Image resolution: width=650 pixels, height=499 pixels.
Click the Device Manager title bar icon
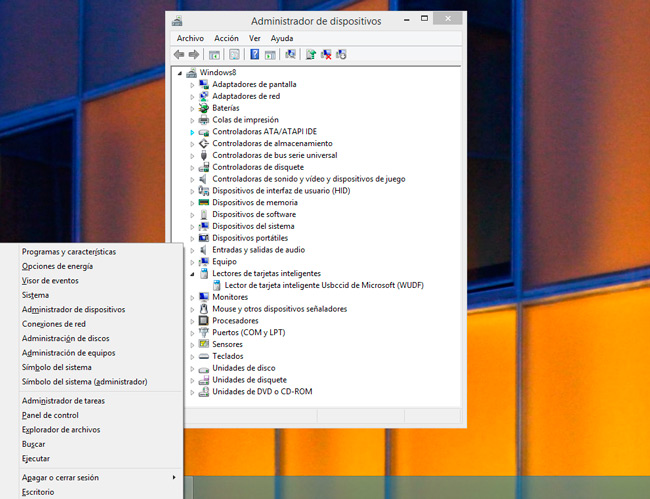point(177,21)
